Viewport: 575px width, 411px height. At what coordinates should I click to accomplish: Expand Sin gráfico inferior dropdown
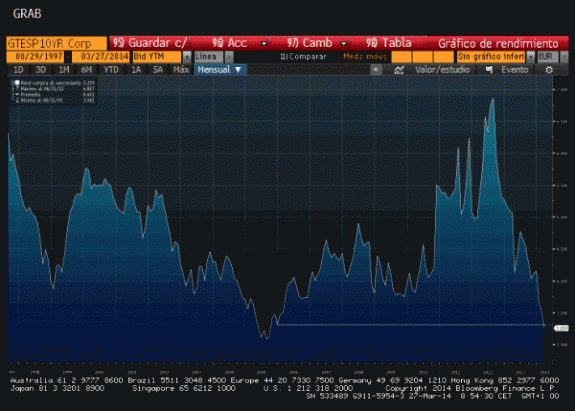(x=531, y=57)
